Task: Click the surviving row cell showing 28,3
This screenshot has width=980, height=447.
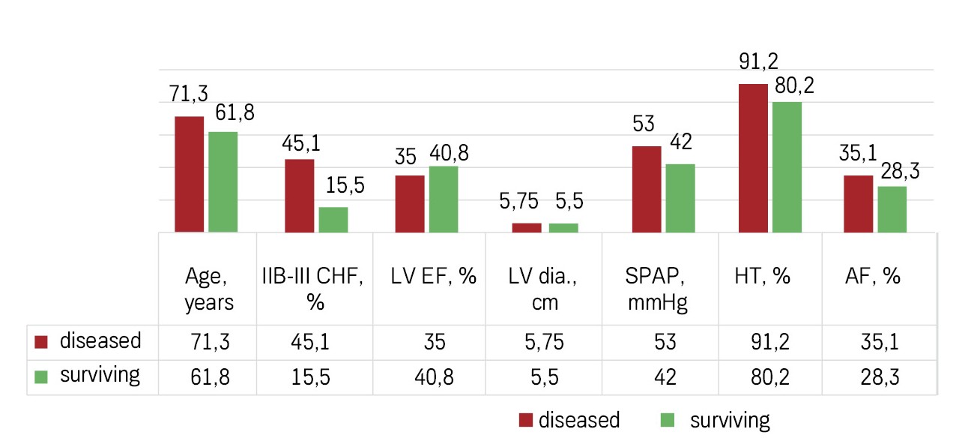Action: pos(880,376)
